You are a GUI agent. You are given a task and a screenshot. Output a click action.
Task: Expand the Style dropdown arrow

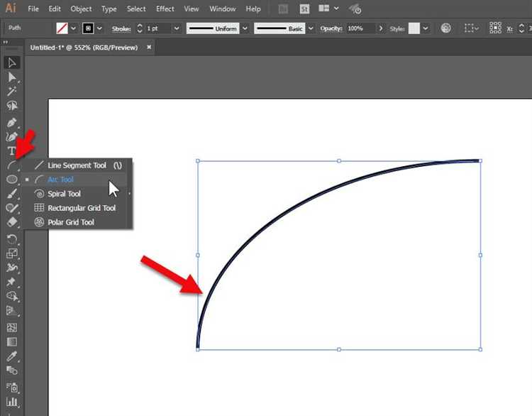(x=425, y=28)
